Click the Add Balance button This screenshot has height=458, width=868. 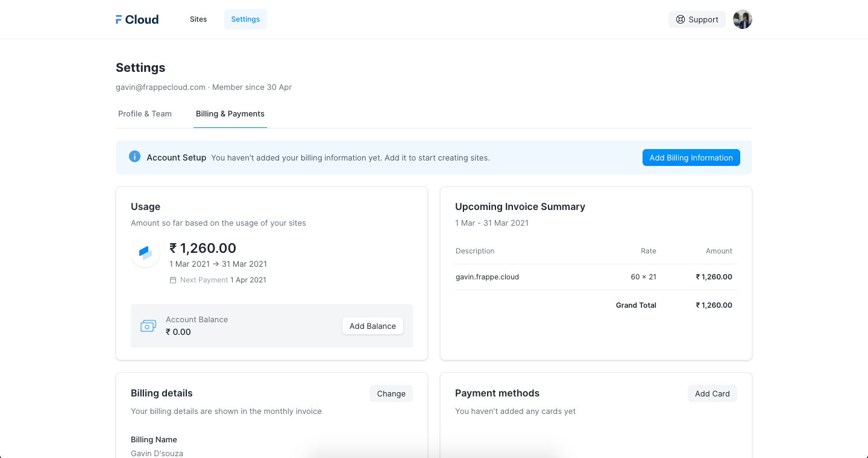click(x=373, y=326)
